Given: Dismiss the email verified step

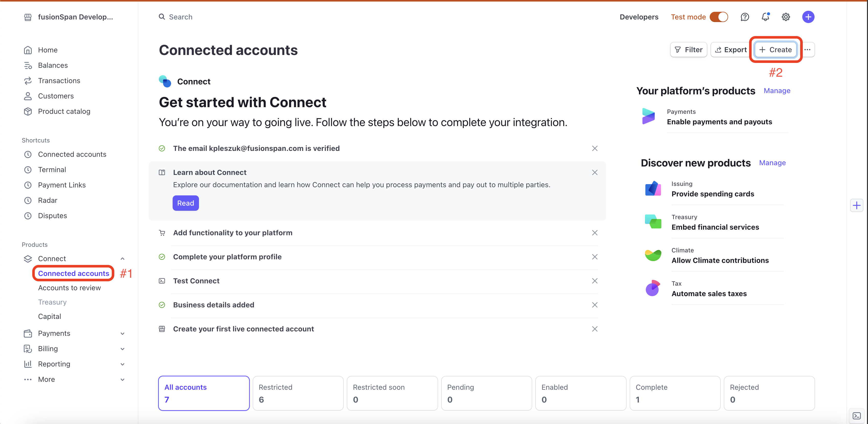Looking at the screenshot, I should (595, 148).
